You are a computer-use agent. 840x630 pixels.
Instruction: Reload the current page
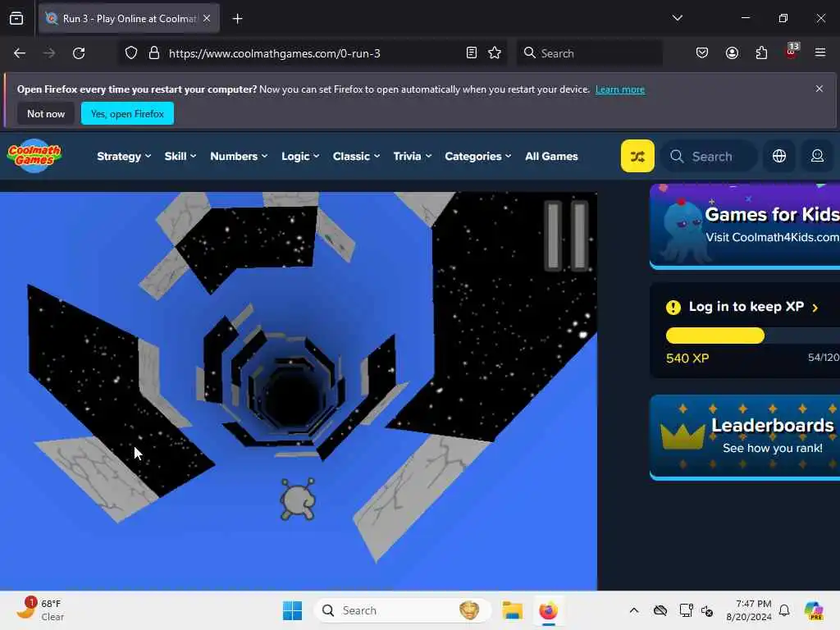(x=79, y=53)
